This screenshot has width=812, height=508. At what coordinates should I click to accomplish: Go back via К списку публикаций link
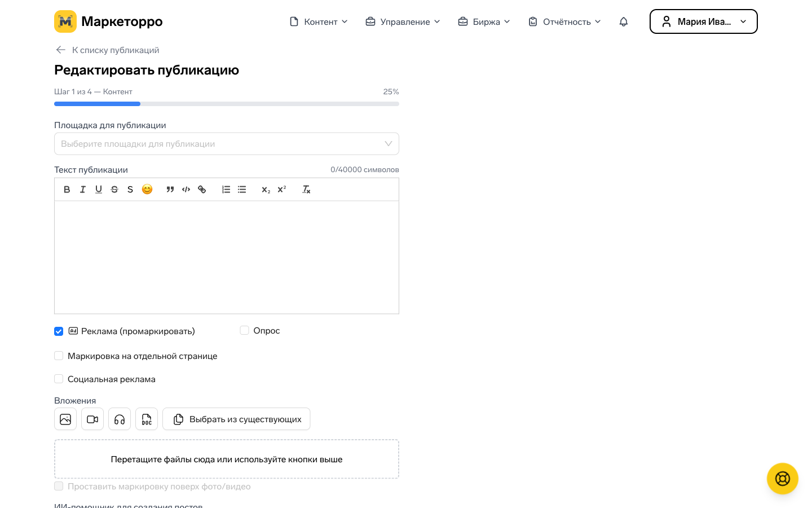coord(107,50)
